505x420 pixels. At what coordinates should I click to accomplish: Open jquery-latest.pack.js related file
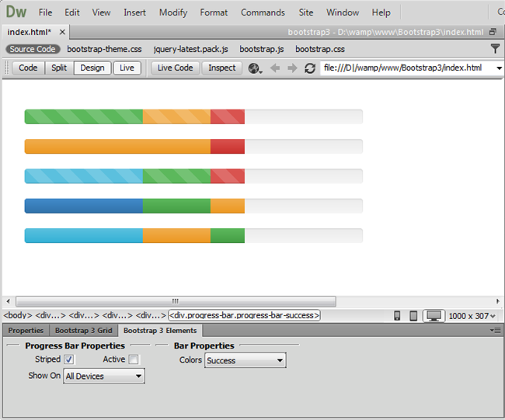190,49
